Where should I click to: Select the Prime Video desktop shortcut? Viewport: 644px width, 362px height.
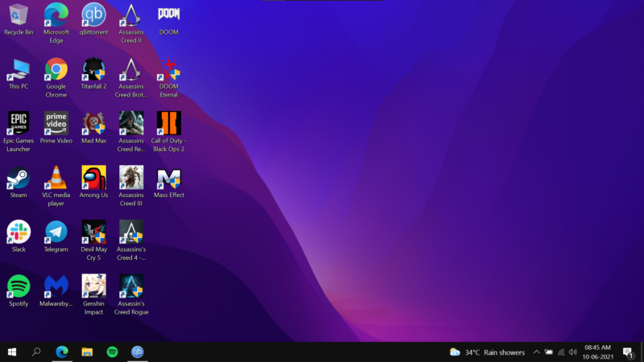click(x=56, y=128)
